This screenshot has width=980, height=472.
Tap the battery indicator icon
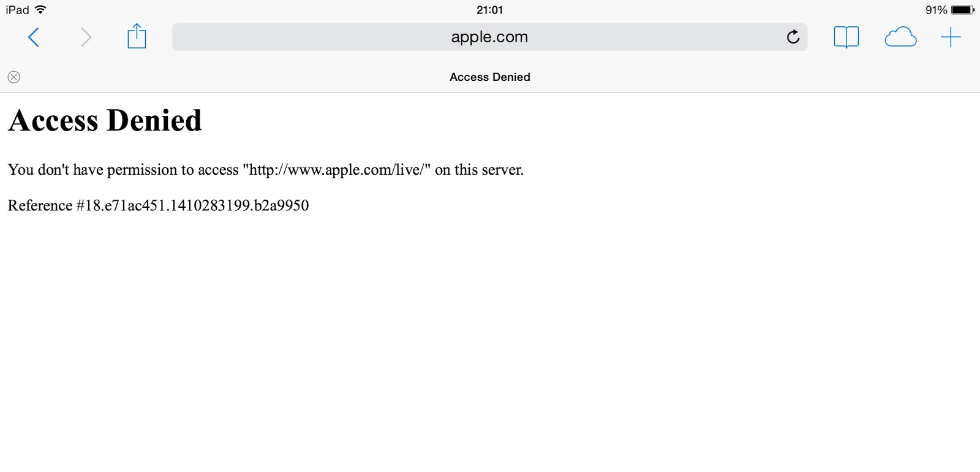pyautogui.click(x=963, y=10)
